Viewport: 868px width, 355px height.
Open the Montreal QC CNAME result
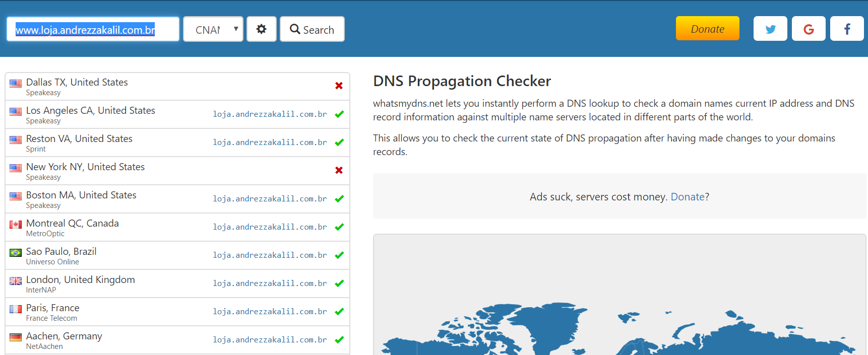click(270, 227)
